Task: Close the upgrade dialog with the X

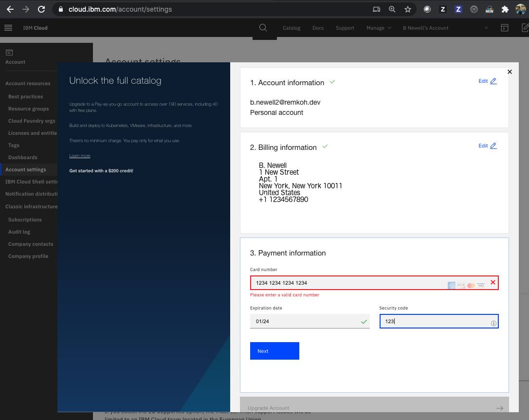Action: (510, 72)
